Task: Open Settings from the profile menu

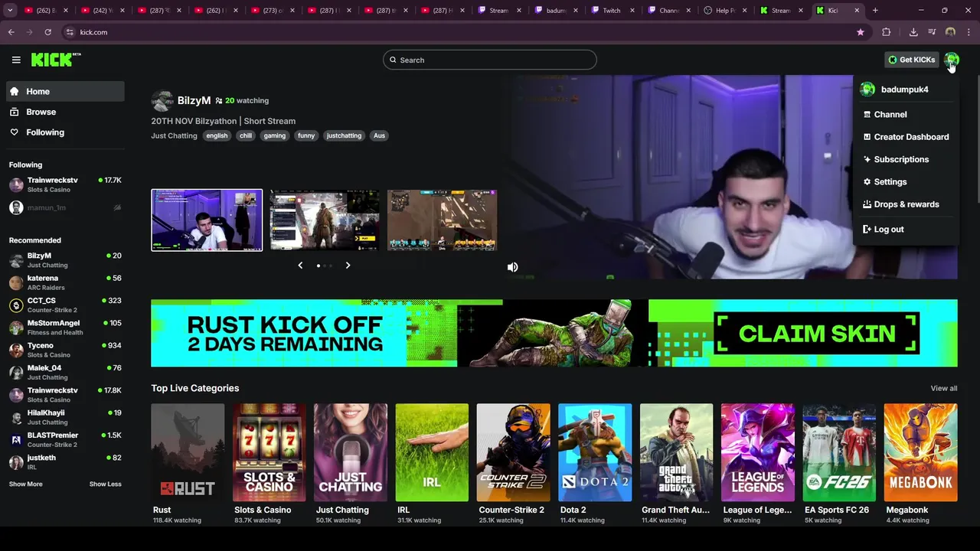Action: click(x=906, y=182)
